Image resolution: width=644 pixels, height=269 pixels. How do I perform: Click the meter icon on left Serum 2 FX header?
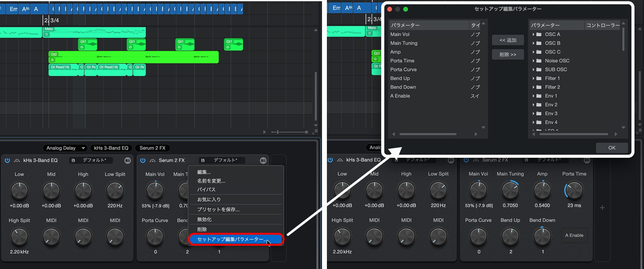263,161
